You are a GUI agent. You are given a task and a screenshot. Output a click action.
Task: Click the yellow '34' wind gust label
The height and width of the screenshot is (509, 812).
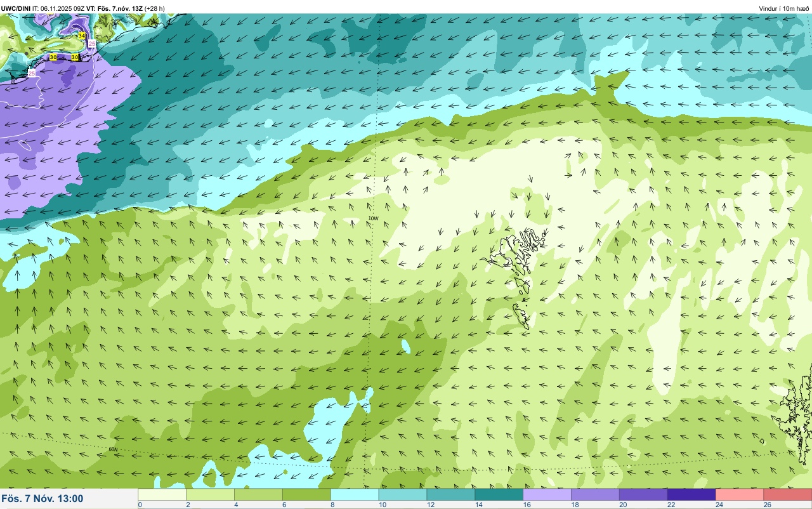82,36
